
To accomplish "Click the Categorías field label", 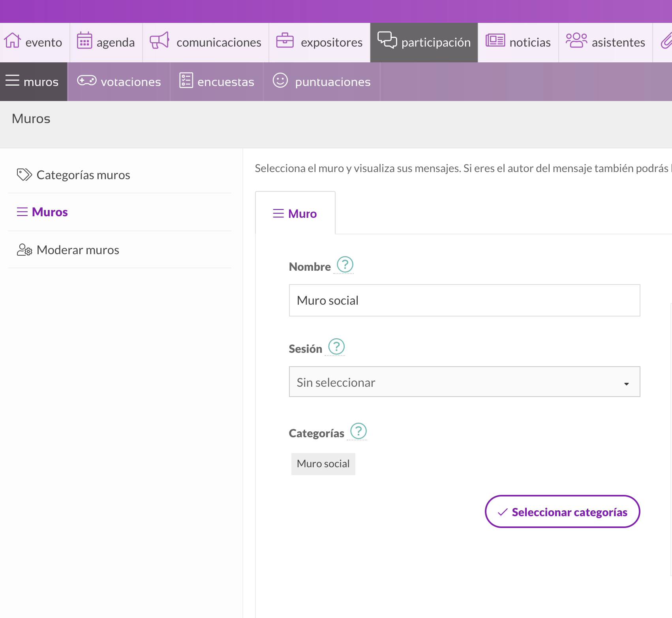I will tap(317, 433).
